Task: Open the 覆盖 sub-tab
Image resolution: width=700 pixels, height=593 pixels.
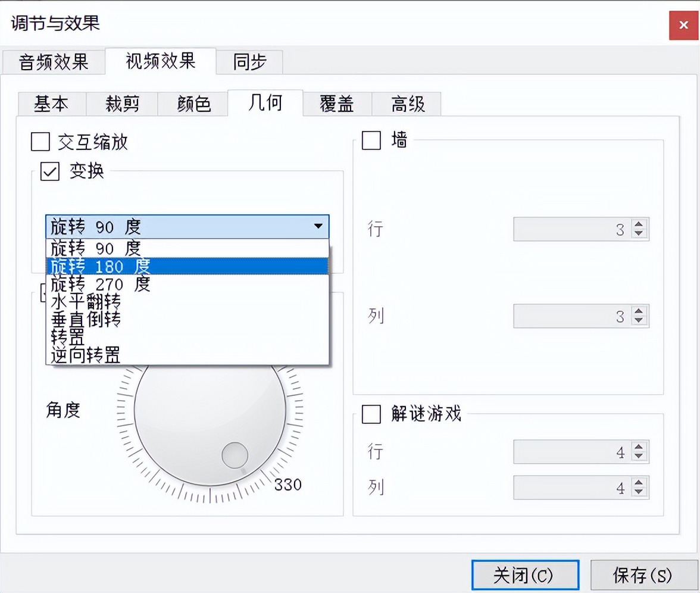Action: [x=336, y=103]
